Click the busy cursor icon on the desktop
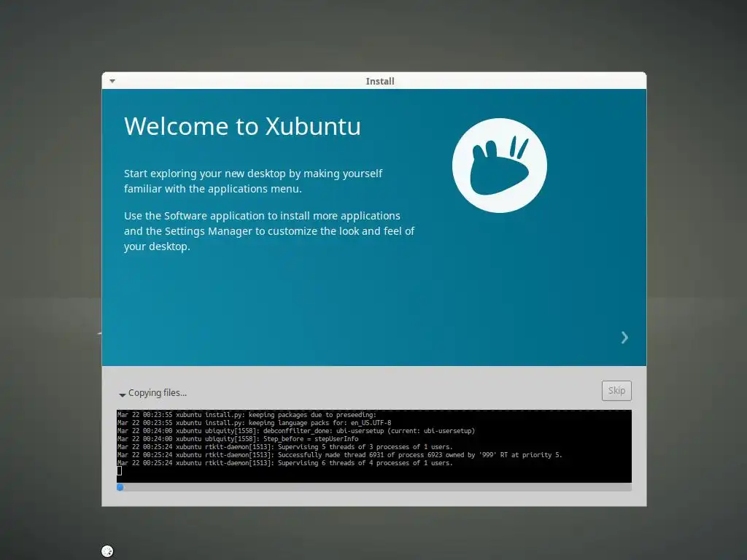 click(x=108, y=551)
